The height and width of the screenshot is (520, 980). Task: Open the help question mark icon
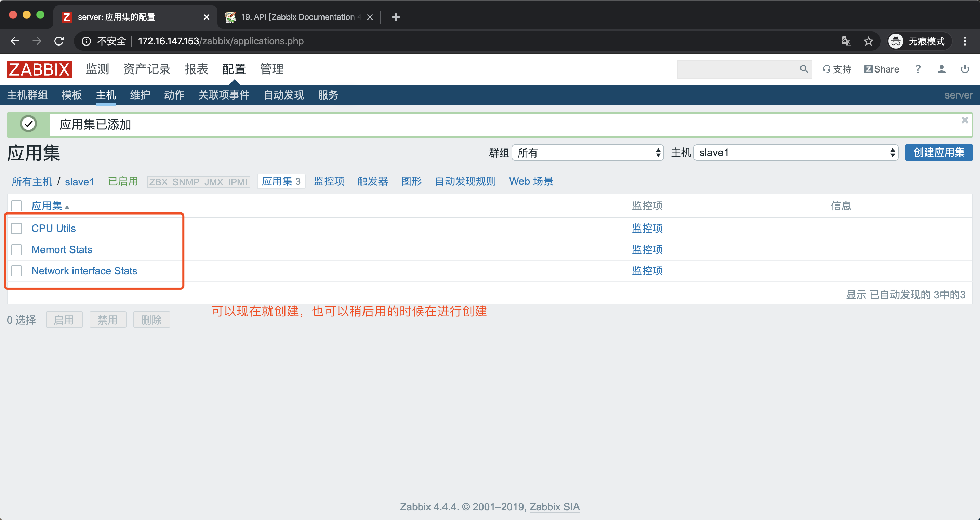point(918,69)
